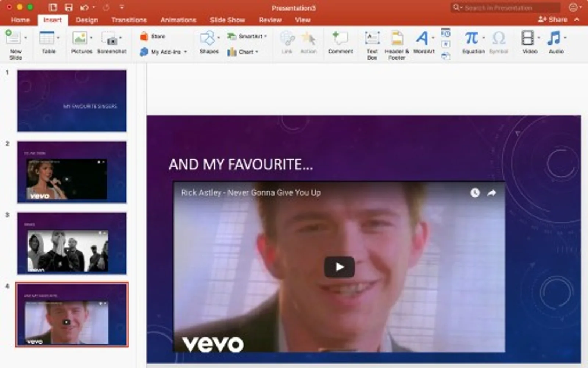The width and height of the screenshot is (588, 368).
Task: Insert a Text Box
Action: pyautogui.click(x=372, y=45)
